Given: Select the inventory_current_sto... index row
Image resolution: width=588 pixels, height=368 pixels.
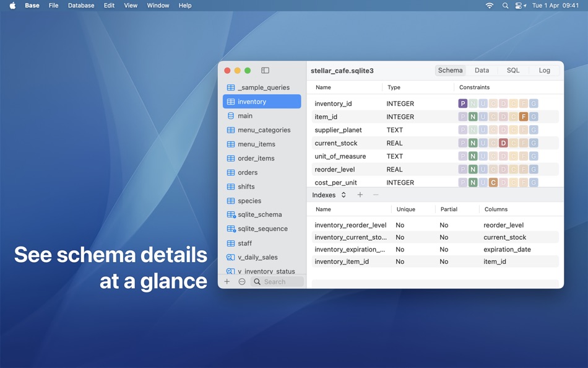Looking at the screenshot, I should click(435, 237).
